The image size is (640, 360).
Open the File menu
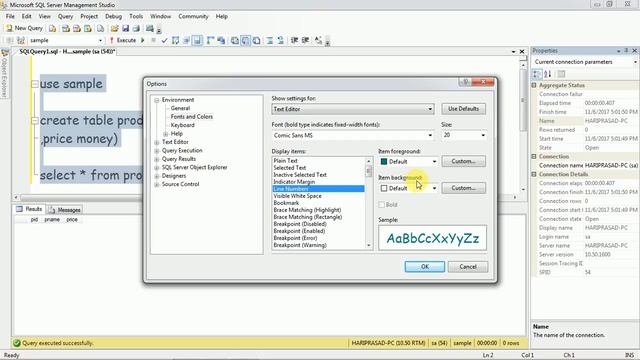point(10,16)
